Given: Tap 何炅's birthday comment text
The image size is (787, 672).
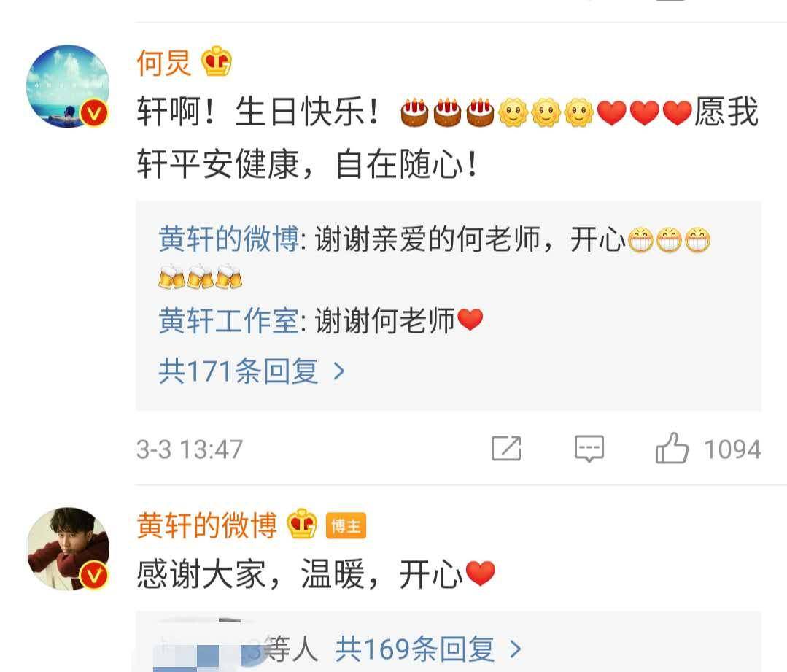Looking at the screenshot, I should pos(447,138).
